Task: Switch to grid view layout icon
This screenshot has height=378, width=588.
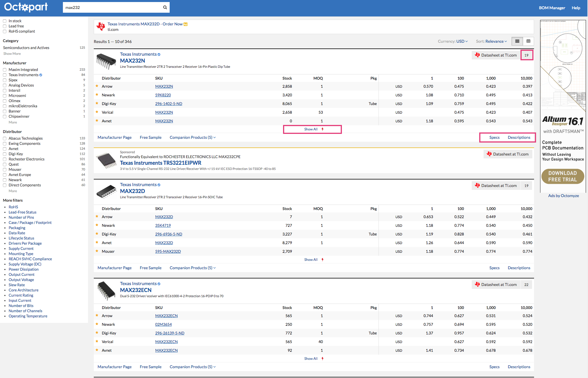Action: click(x=528, y=41)
